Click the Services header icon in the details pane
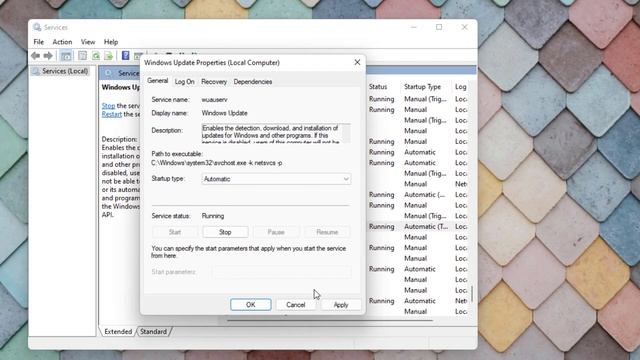This screenshot has height=360, width=640. tap(108, 73)
